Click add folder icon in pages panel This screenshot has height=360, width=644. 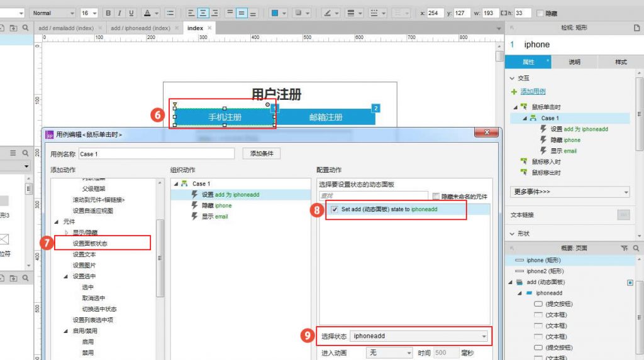(14, 28)
